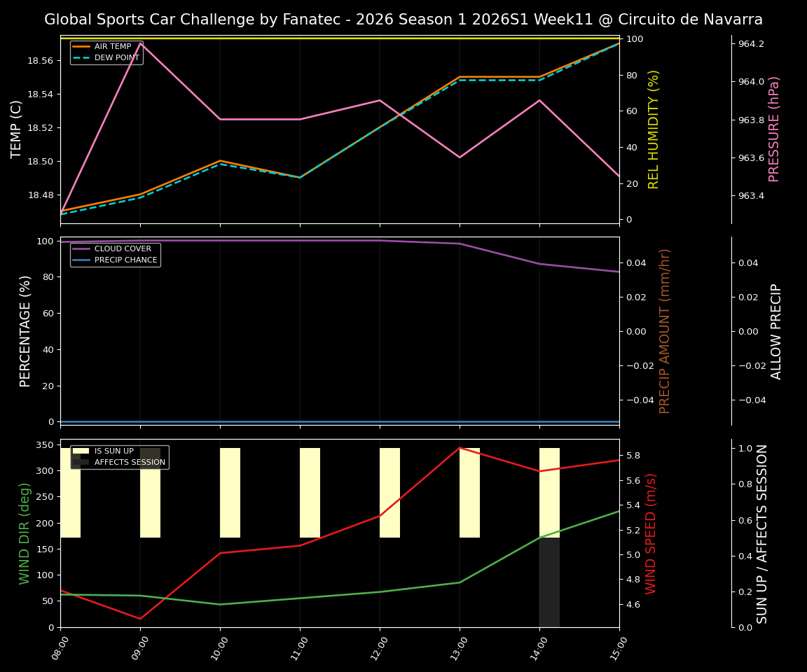
Task: Select the AIR TEMP orange legend line icon
Action: click(83, 48)
